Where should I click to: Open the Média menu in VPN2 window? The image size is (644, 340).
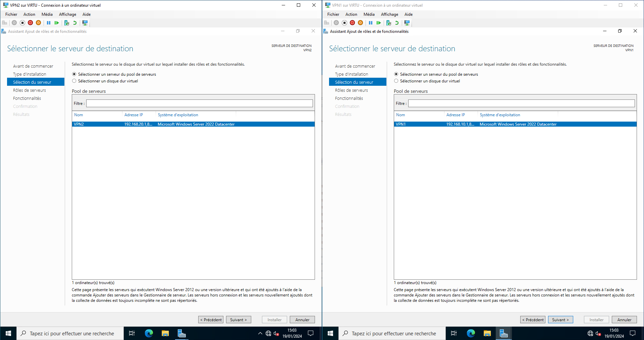pos(47,14)
